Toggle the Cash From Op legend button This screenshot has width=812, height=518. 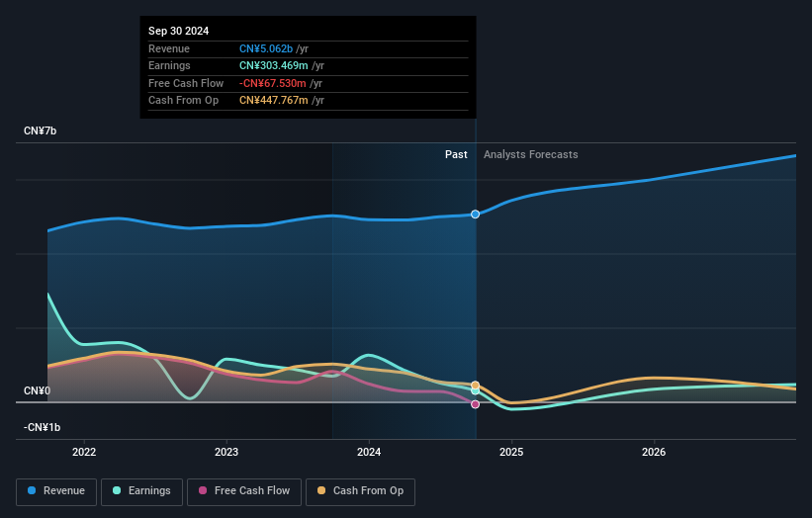click(x=360, y=491)
